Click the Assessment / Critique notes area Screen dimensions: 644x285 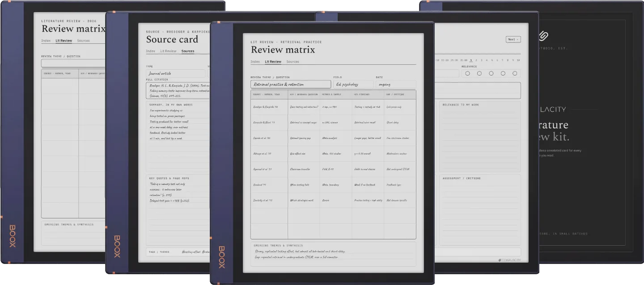(480, 210)
